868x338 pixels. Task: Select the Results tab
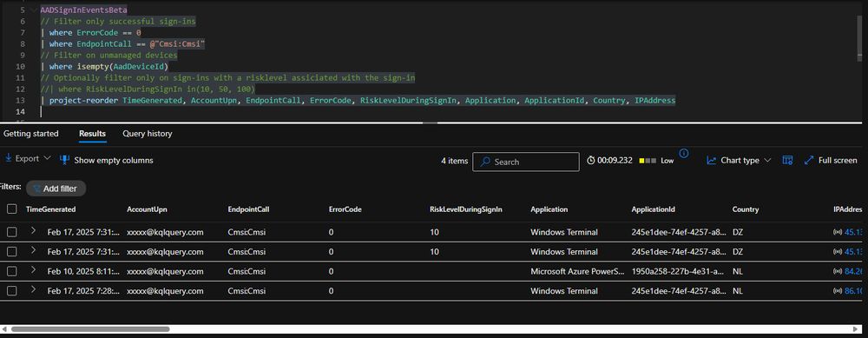coord(93,134)
